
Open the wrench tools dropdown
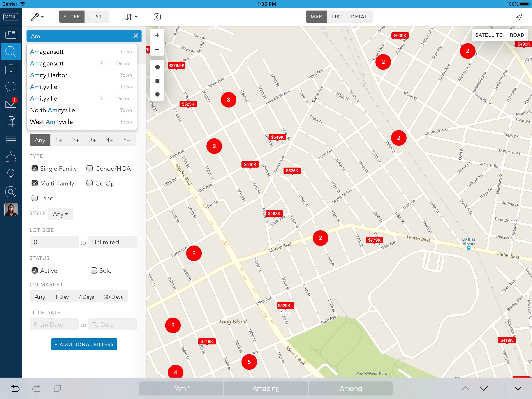[x=37, y=17]
